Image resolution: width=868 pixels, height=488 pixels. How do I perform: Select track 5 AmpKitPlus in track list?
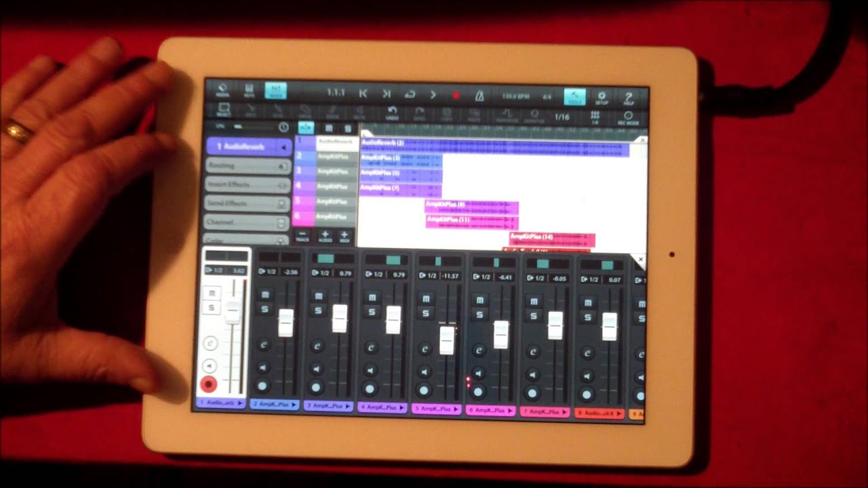pos(325,202)
